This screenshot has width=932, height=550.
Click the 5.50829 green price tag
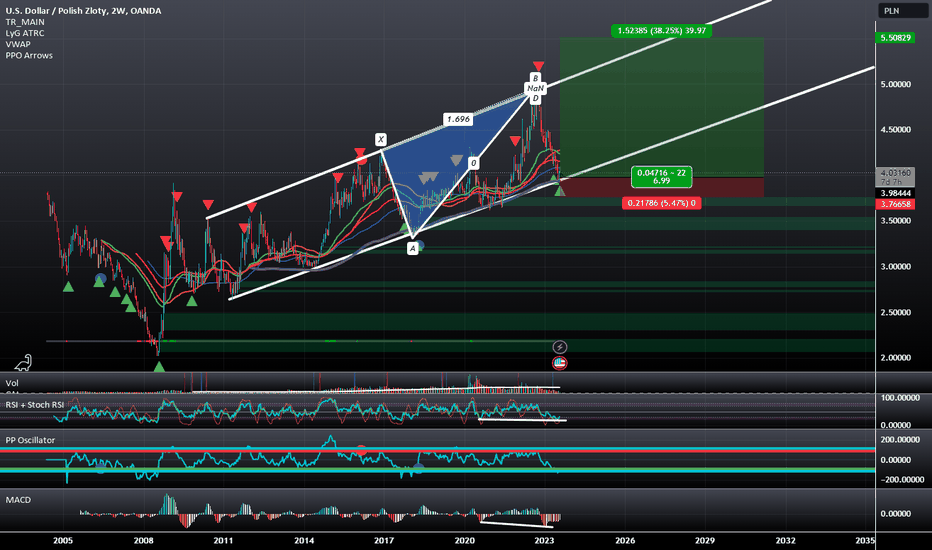(895, 37)
